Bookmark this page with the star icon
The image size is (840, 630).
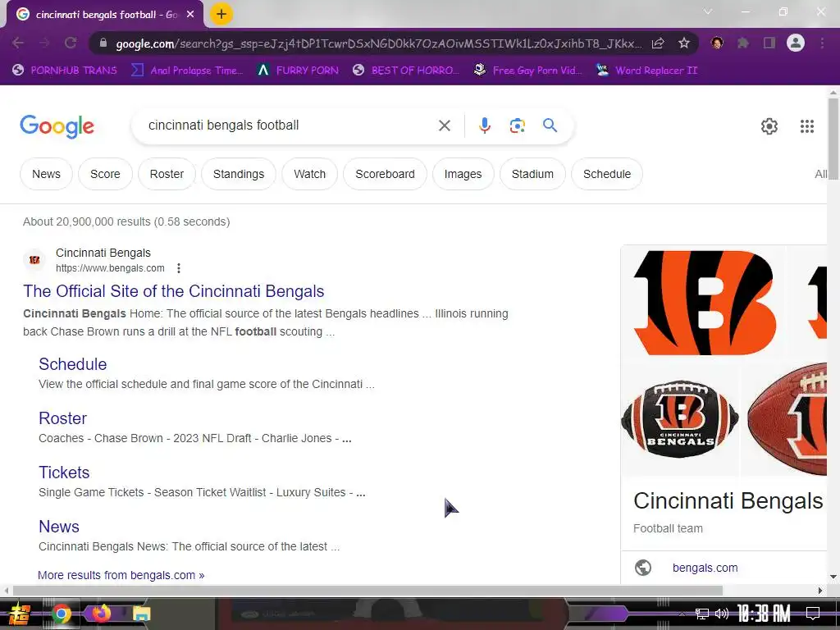click(683, 43)
